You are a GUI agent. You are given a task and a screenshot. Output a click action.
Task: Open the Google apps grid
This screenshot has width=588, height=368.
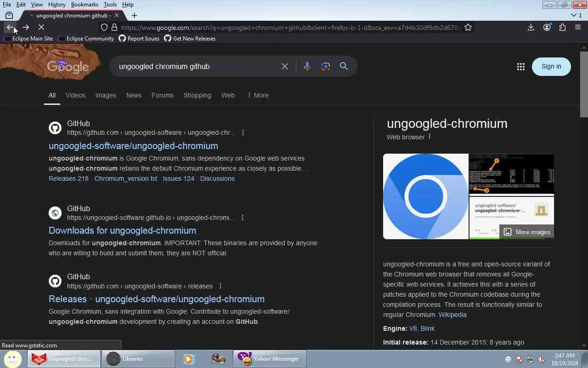pyautogui.click(x=520, y=67)
